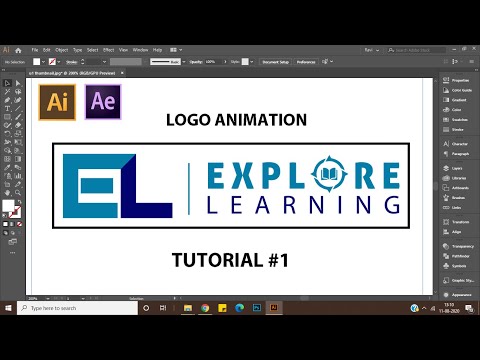Open the Basic brush definition dropdown
This screenshot has width=480, height=360.
[184, 62]
